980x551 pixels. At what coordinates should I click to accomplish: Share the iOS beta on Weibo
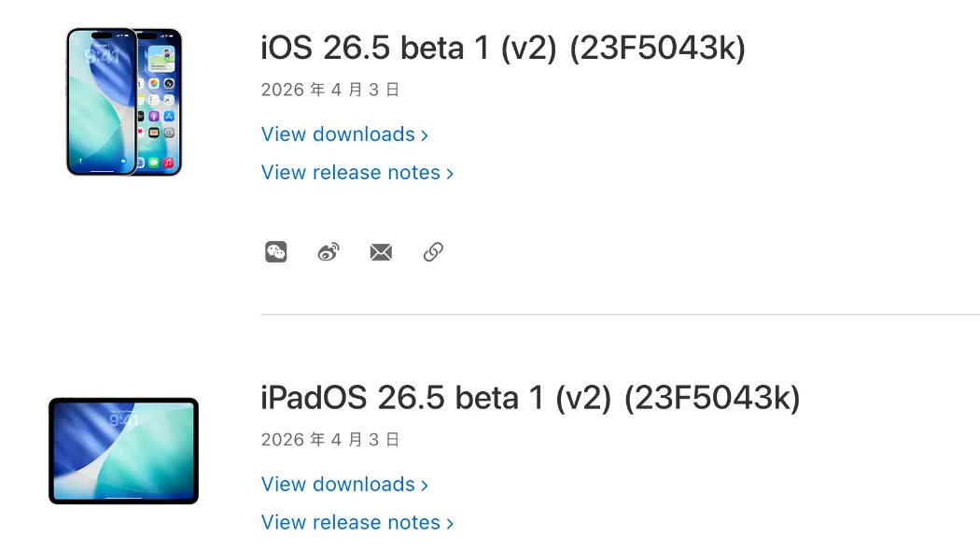[328, 251]
